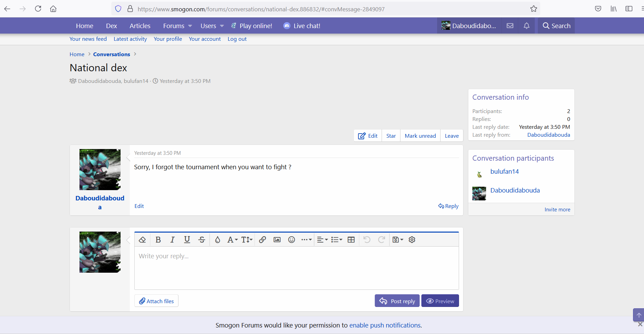644x334 pixels.
Task: Open the Articles nav item
Action: coord(140,26)
